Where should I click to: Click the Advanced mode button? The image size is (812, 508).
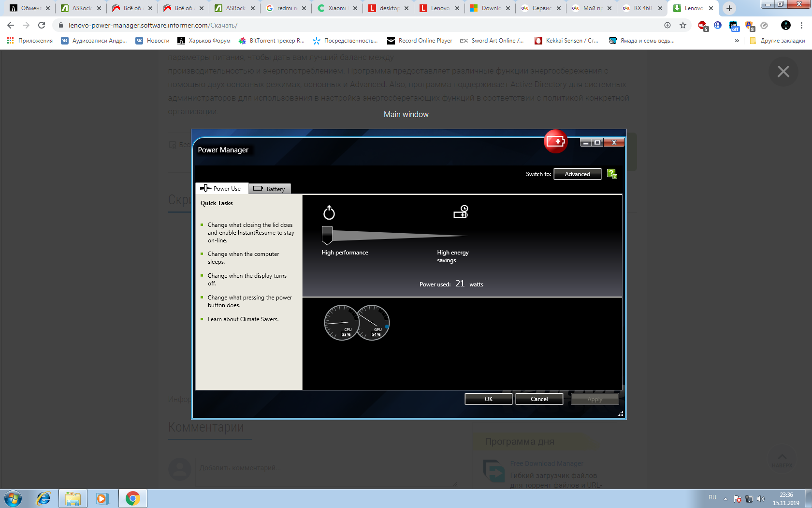[x=578, y=174]
